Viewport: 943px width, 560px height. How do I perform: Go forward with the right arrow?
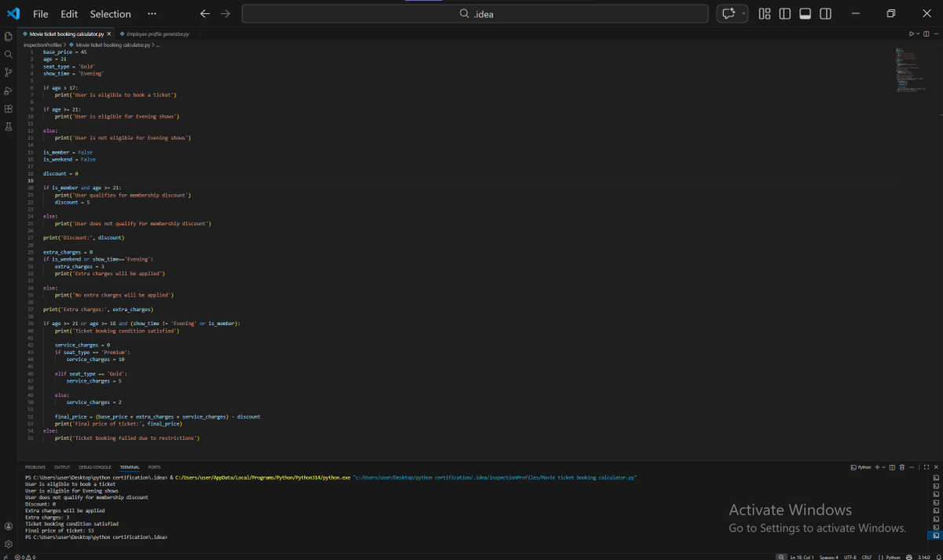tap(226, 14)
